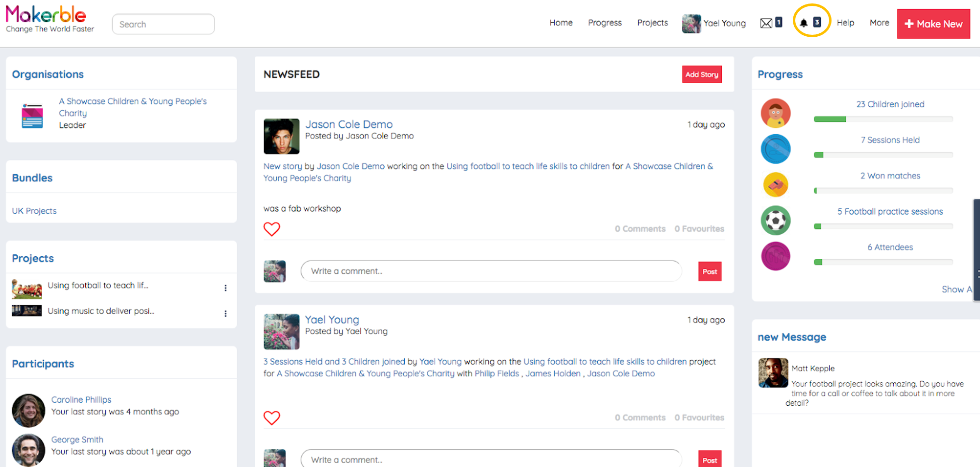980x467 pixels.
Task: Open the UK Projects bundle link
Action: 34,211
